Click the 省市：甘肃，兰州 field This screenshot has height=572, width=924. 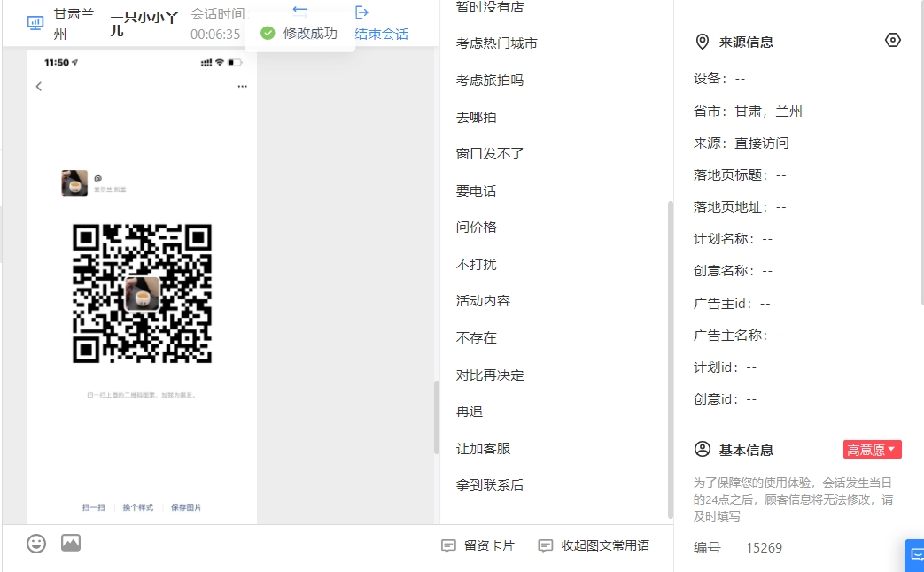coord(748,112)
